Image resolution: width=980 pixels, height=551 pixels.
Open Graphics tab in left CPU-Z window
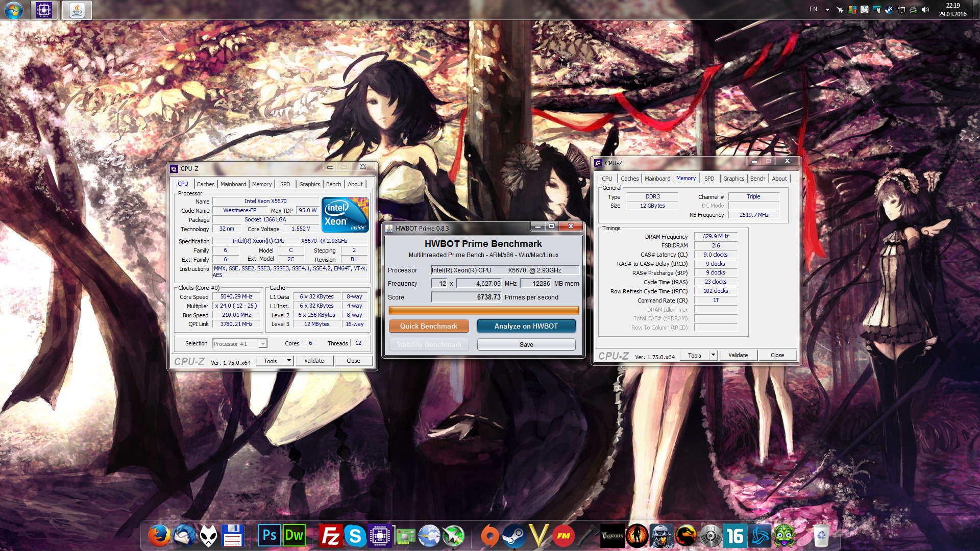point(310,184)
